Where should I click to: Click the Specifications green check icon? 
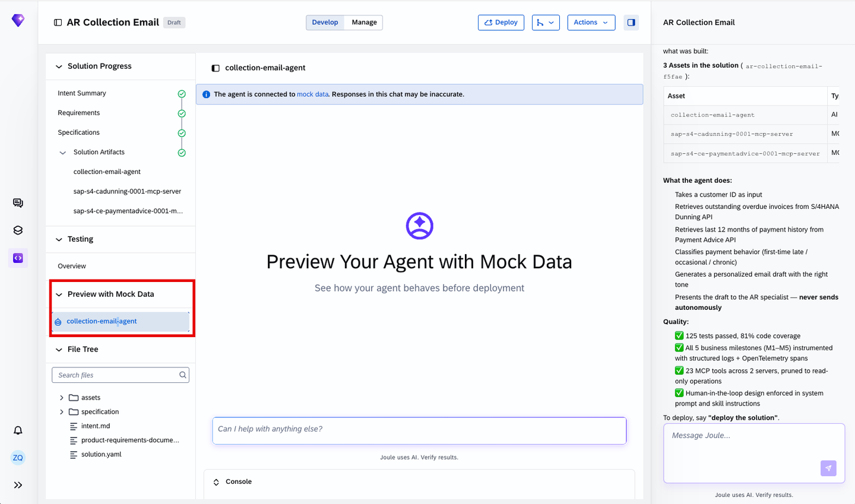182,133
